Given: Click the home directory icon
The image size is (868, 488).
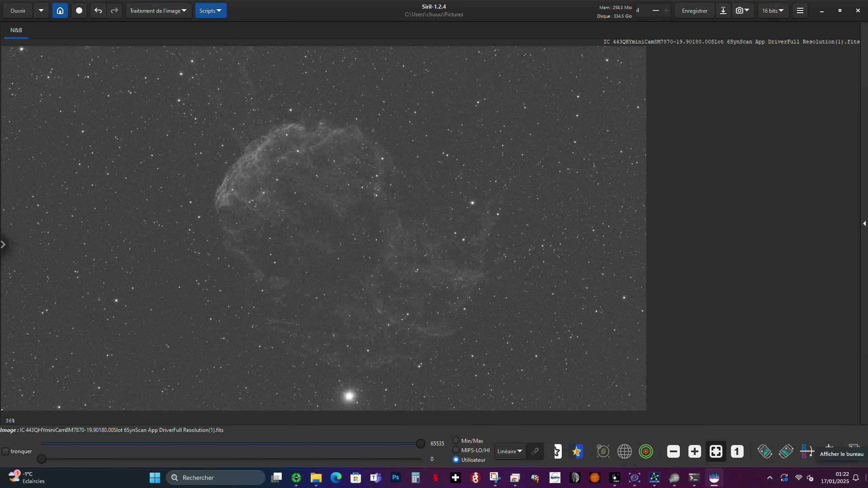Looking at the screenshot, I should (60, 10).
